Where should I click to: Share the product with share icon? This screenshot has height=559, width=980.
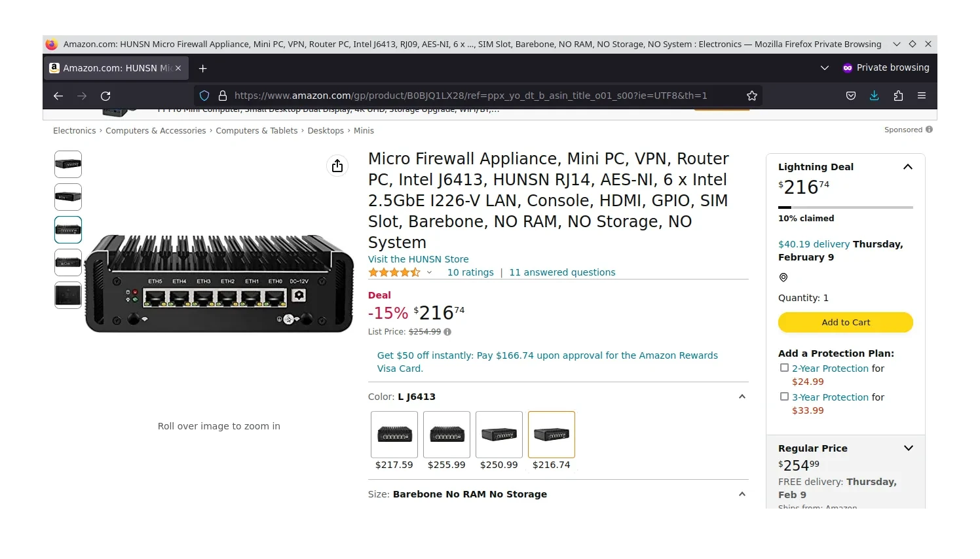[x=337, y=166]
